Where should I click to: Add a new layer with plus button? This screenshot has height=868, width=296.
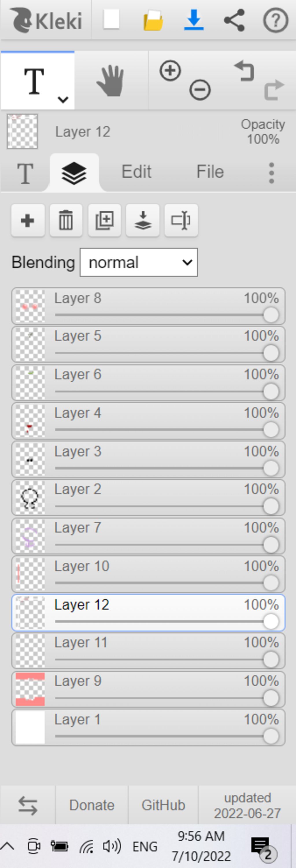[x=28, y=220]
